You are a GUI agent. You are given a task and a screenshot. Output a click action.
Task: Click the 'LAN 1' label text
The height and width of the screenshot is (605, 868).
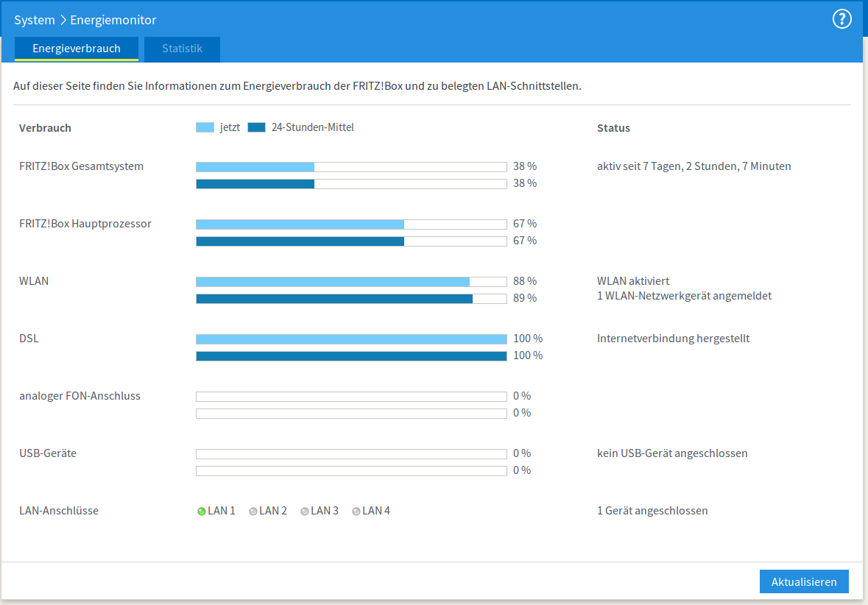[222, 510]
